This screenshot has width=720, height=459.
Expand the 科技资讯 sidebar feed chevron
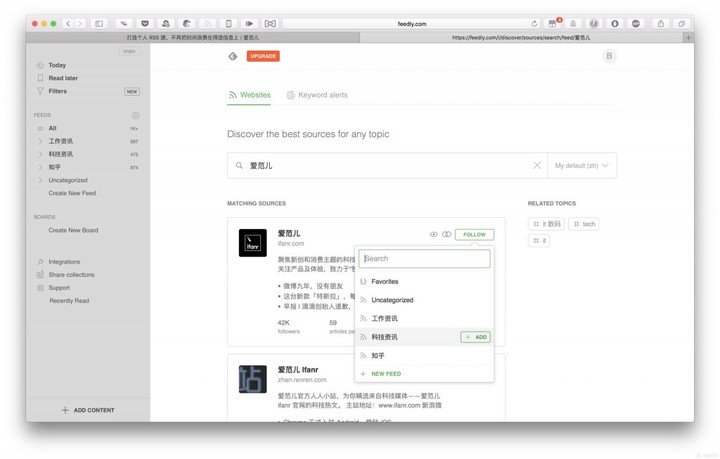click(x=40, y=154)
